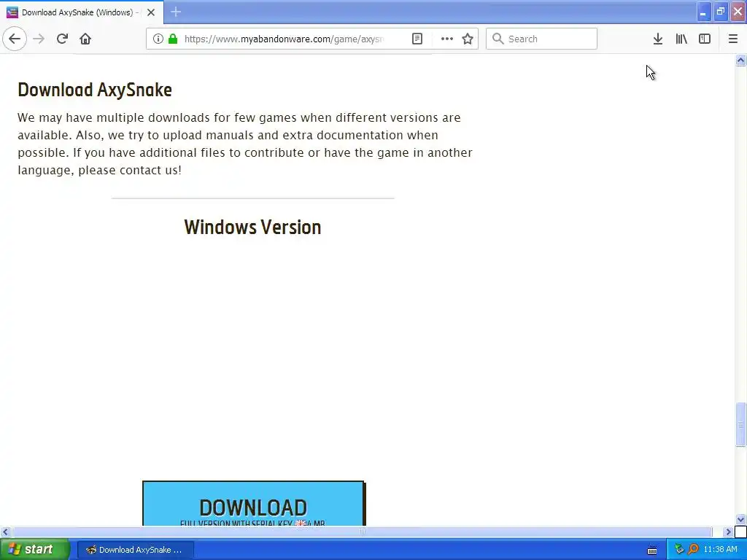747x560 pixels.
Task: Open the Firefox hamburger menu
Action: click(732, 39)
